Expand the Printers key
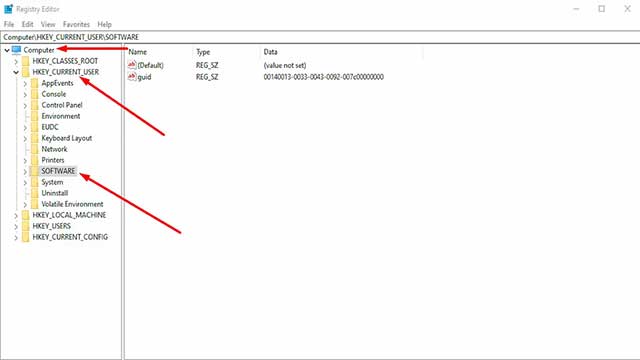640x360 pixels. click(x=25, y=160)
